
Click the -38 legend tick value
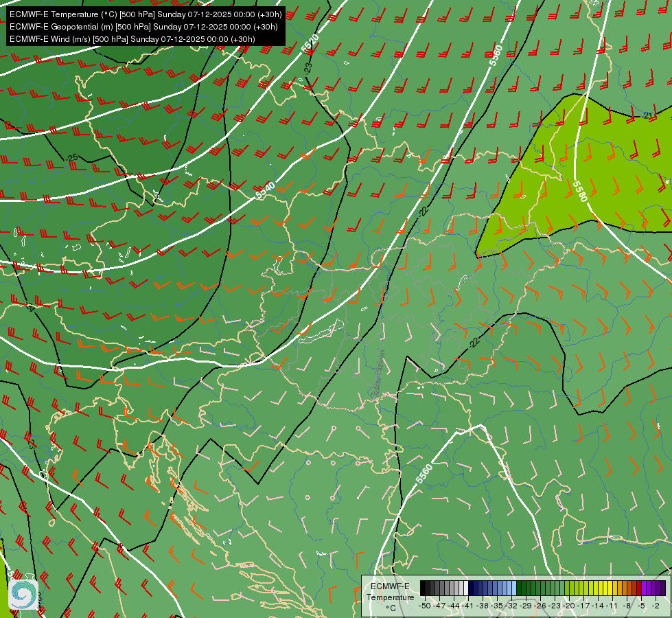[483, 606]
